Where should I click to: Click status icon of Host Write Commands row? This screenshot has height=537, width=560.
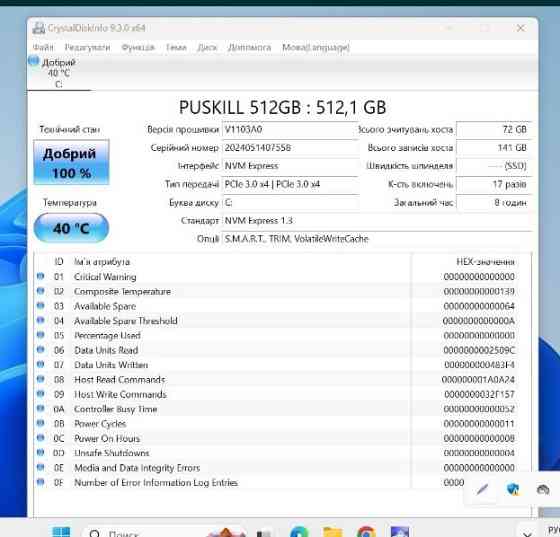point(41,393)
